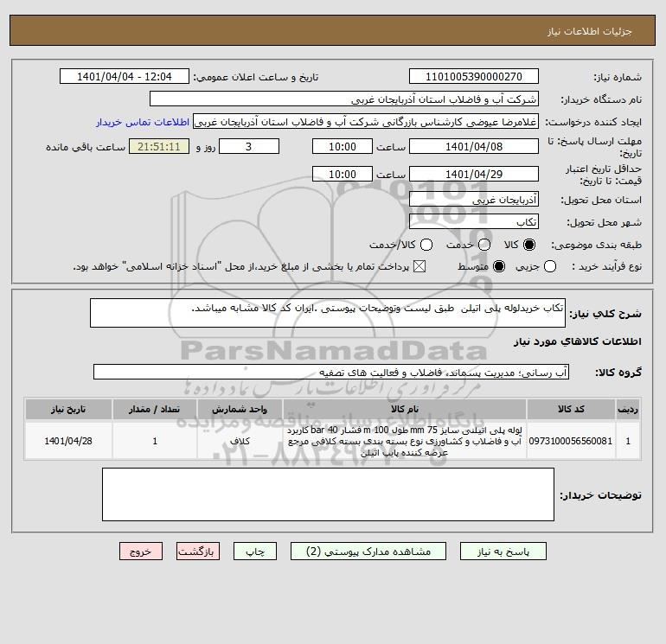Click the تاریخ نیاز column header

click(68, 409)
